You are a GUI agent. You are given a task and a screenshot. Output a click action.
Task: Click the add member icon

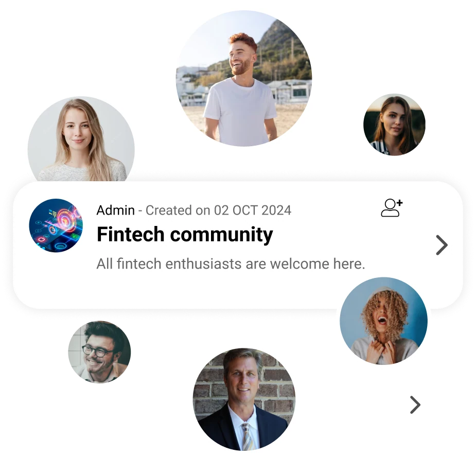[392, 207]
